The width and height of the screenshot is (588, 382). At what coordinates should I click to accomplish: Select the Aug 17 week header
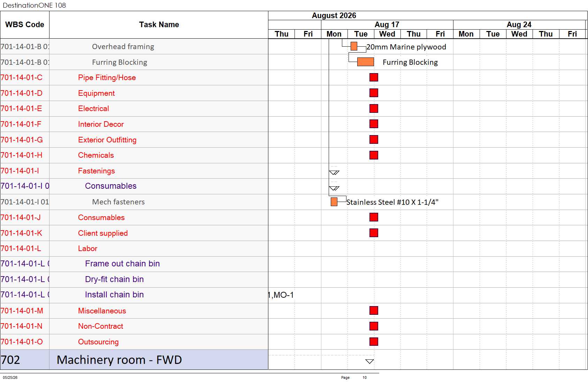tap(387, 25)
